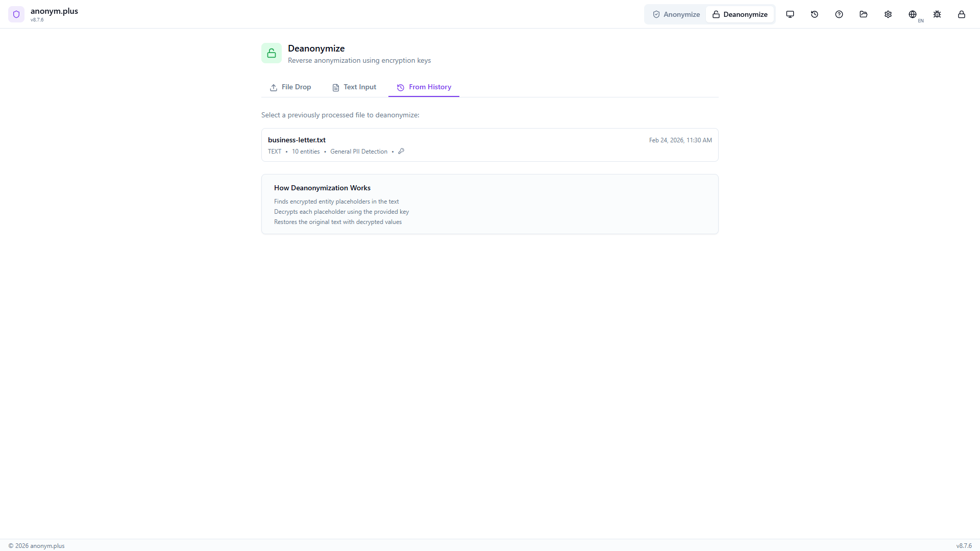The width and height of the screenshot is (980, 551).
Task: Click the green unlock Deanonymize header icon
Action: pos(272,53)
